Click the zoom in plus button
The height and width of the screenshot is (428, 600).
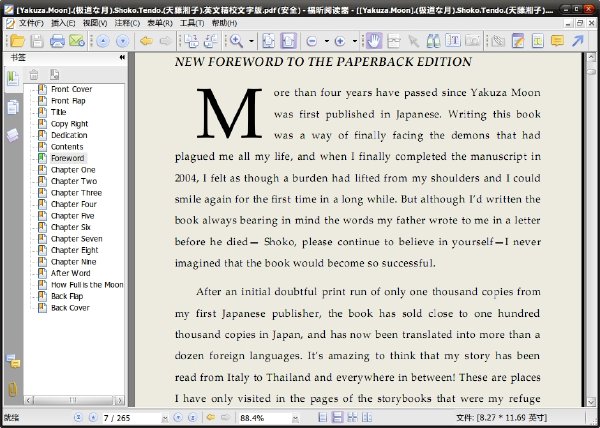point(340,41)
